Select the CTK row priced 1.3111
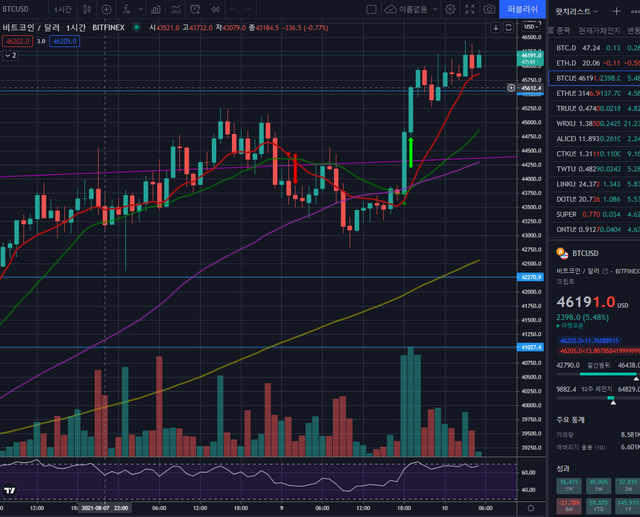The width and height of the screenshot is (640, 517). coord(594,154)
